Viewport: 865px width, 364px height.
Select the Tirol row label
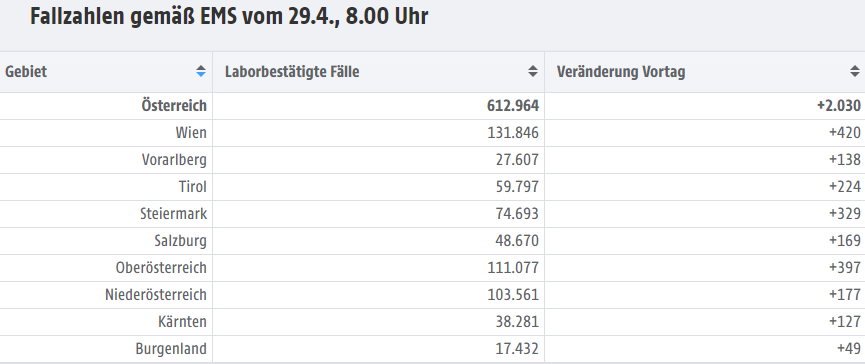193,187
